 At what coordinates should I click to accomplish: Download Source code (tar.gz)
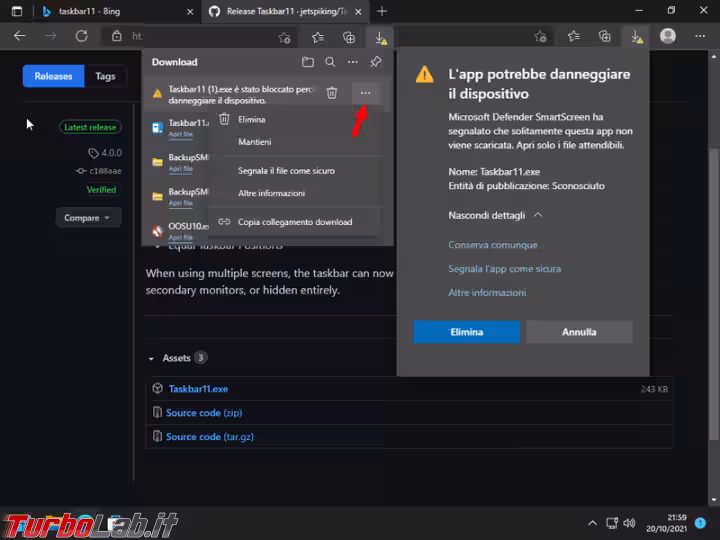pos(209,437)
